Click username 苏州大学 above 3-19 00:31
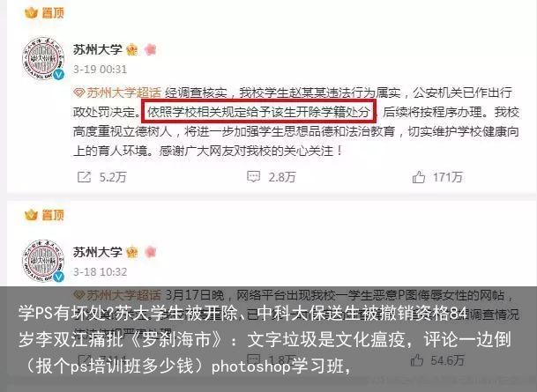This screenshot has height=392, width=537. pos(98,49)
